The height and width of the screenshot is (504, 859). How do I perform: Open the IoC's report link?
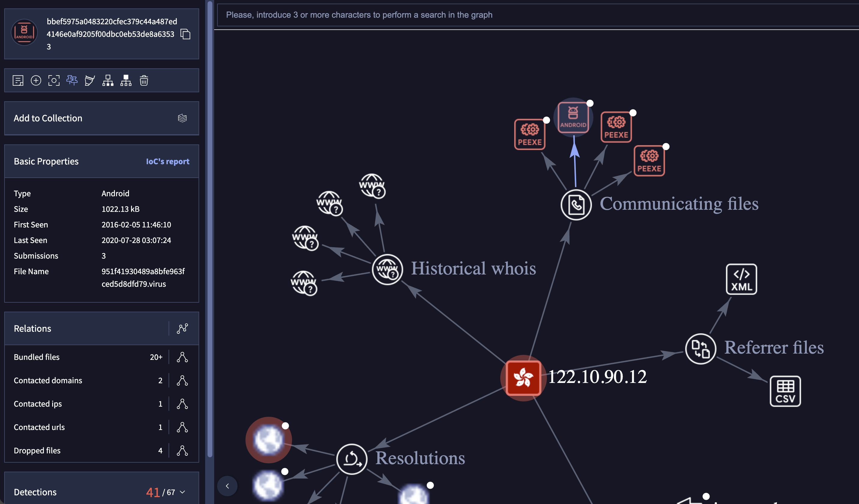[168, 162]
